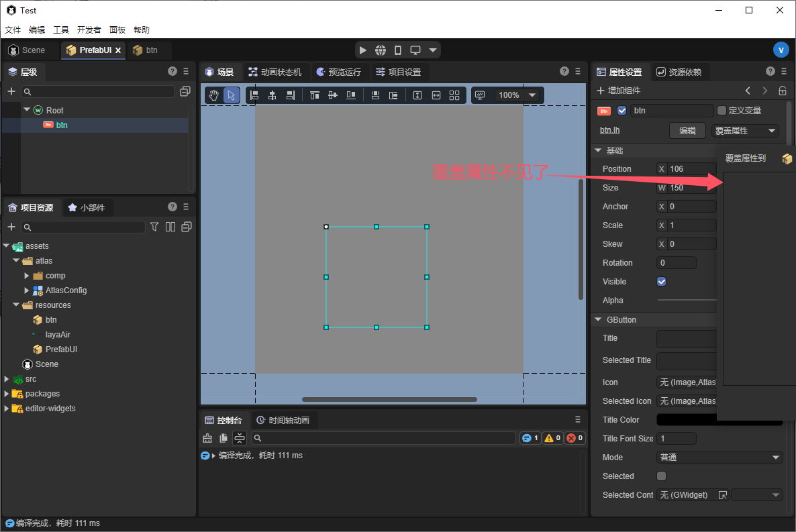The height and width of the screenshot is (532, 796).
Task: Enable the 定义变量 checkbox
Action: pos(722,111)
